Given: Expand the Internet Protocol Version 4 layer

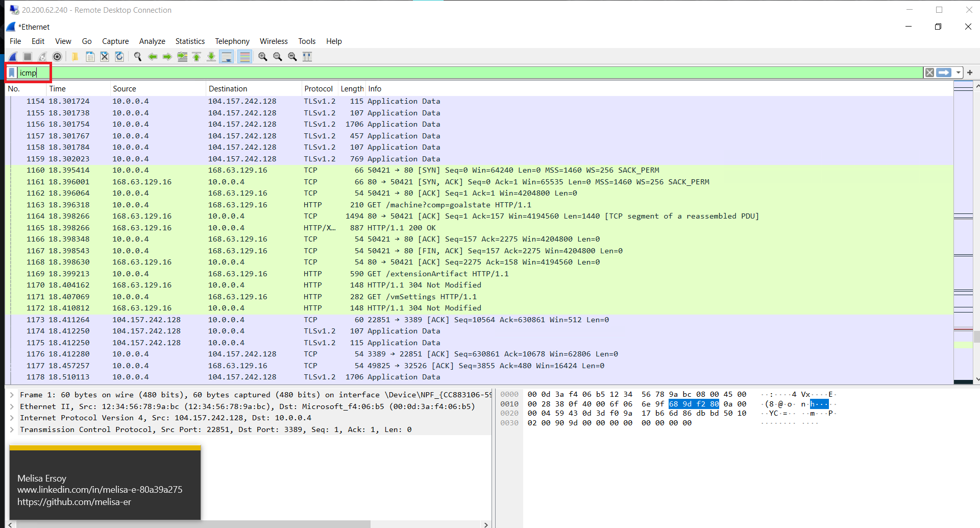Looking at the screenshot, I should point(12,418).
